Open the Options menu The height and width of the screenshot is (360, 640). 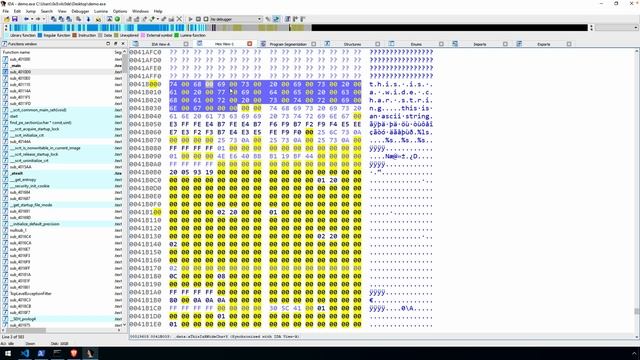120,11
